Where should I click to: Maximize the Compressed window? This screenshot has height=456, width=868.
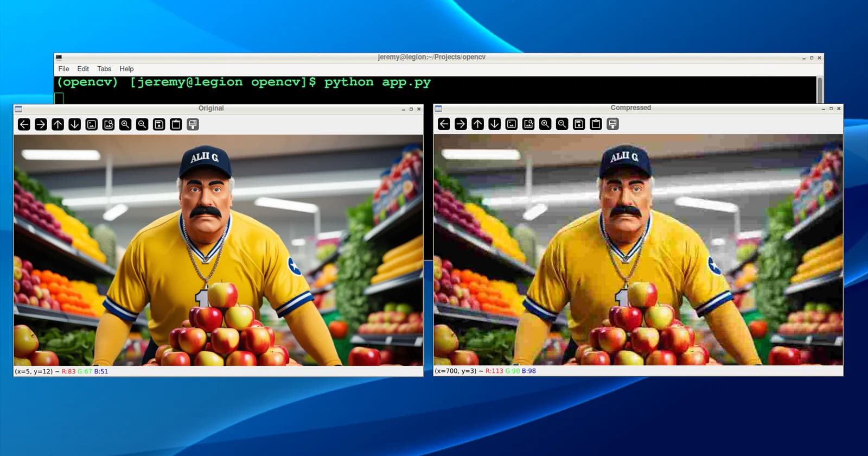(831, 109)
